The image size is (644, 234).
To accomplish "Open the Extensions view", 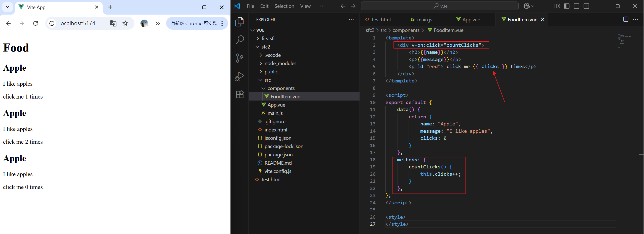I will (x=239, y=94).
